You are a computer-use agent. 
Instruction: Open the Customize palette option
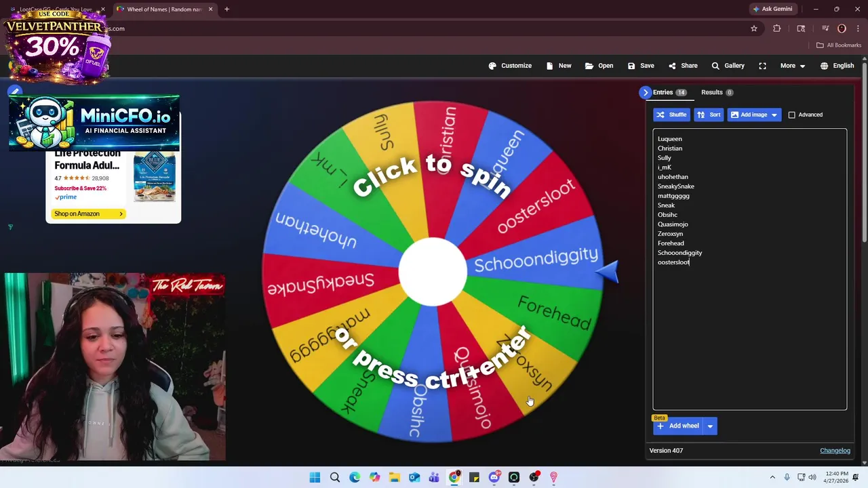click(x=510, y=66)
